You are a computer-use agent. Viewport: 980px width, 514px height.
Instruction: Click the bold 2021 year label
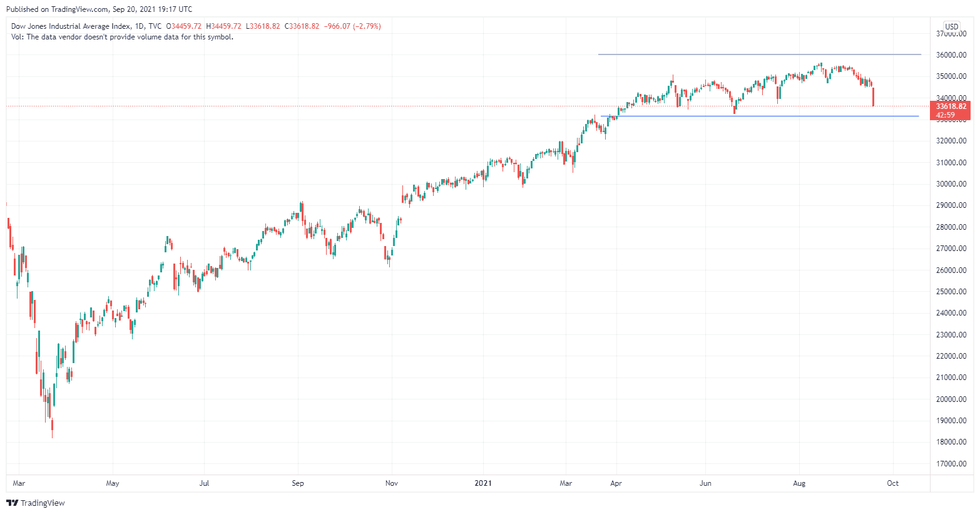(x=483, y=483)
